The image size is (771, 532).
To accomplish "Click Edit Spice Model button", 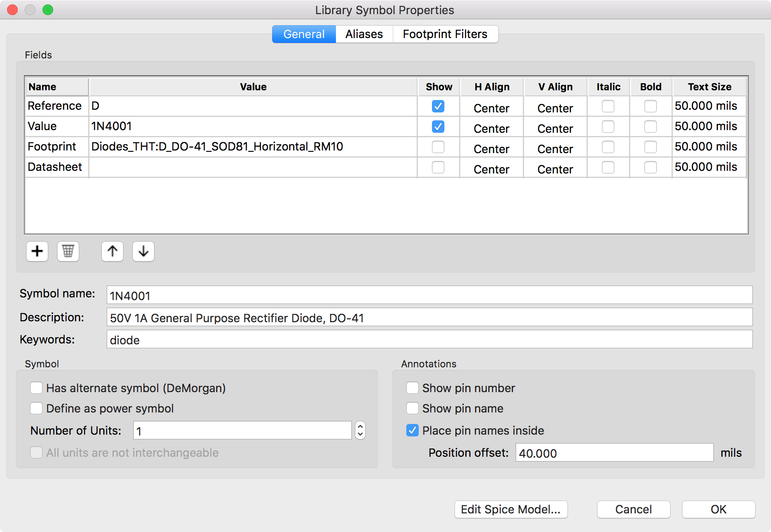I will [511, 509].
